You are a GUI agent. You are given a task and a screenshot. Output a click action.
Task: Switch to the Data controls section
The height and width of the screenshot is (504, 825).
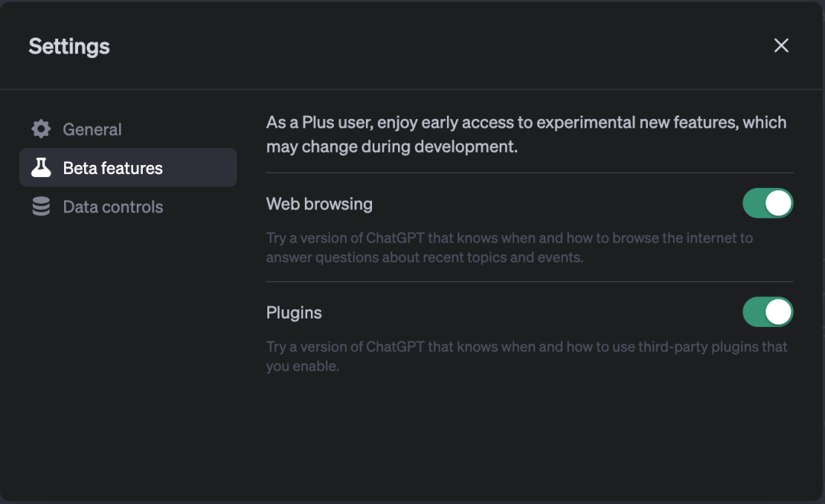(x=112, y=207)
